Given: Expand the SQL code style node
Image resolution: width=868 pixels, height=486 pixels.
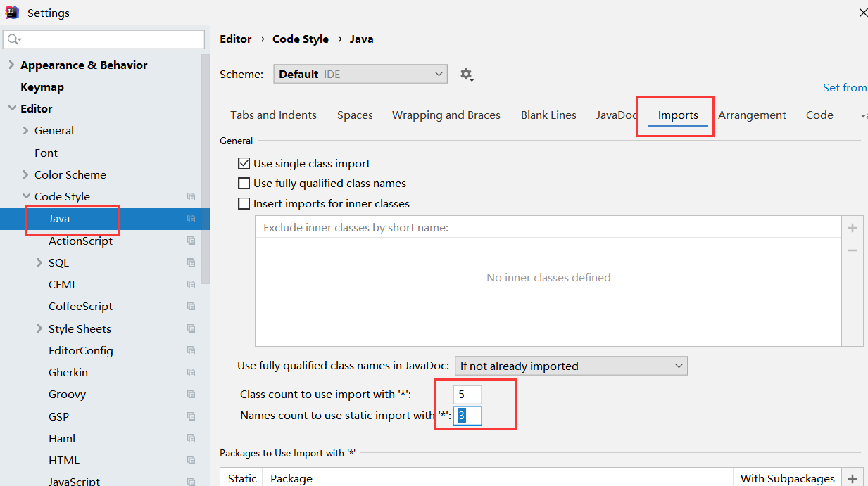Looking at the screenshot, I should pyautogui.click(x=39, y=262).
